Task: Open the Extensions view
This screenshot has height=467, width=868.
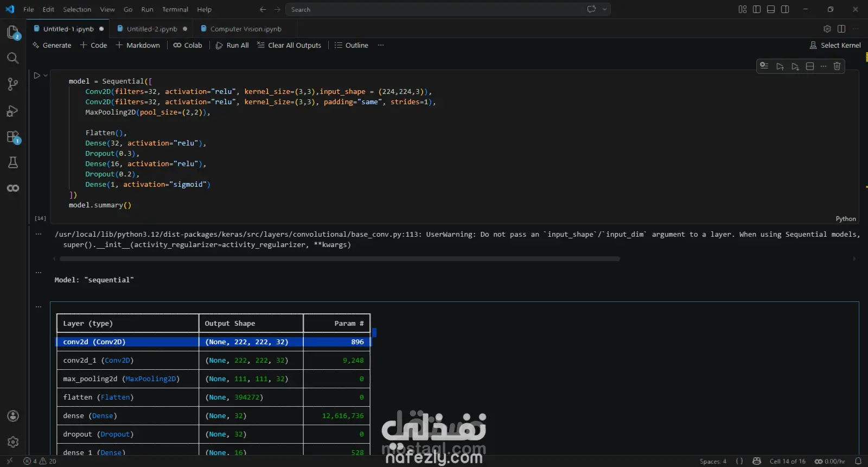Action: (13, 137)
